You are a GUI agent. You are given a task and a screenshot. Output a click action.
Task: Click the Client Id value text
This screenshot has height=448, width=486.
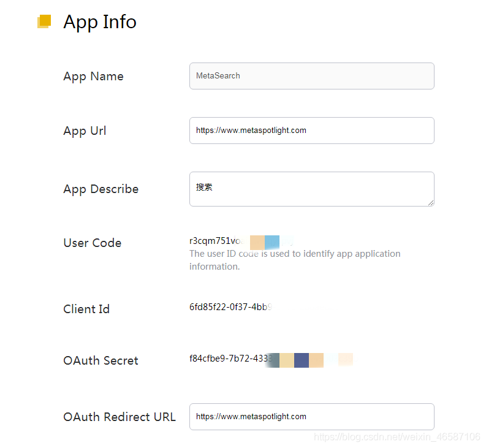pyautogui.click(x=231, y=307)
